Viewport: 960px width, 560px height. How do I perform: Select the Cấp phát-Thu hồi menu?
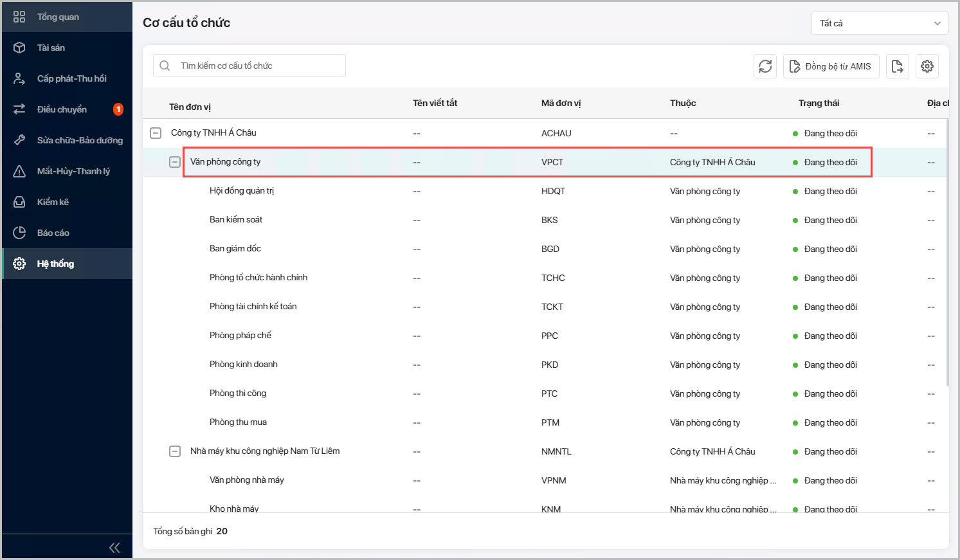(71, 78)
